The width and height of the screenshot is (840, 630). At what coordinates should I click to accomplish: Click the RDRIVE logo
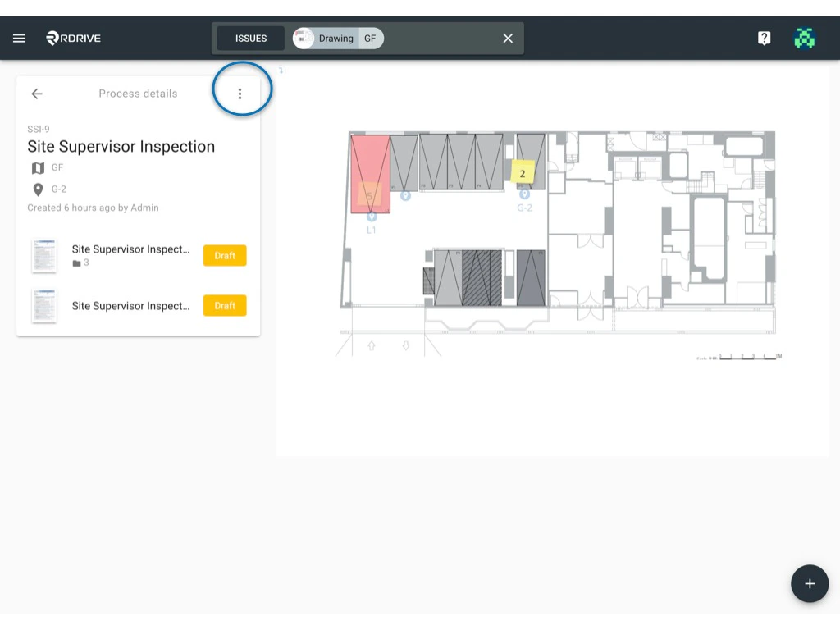click(73, 38)
